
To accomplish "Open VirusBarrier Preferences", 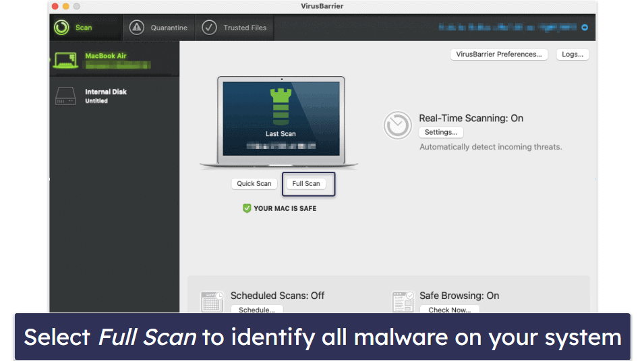I will [498, 54].
